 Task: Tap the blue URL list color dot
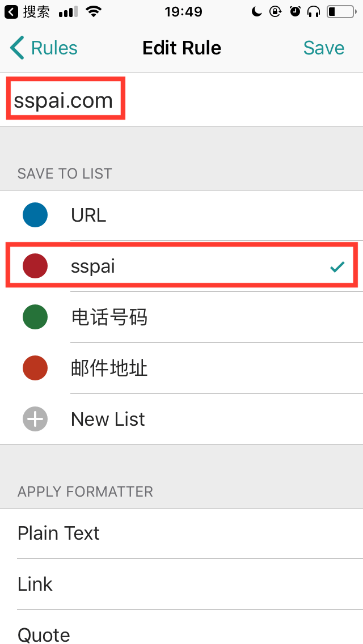(35, 215)
